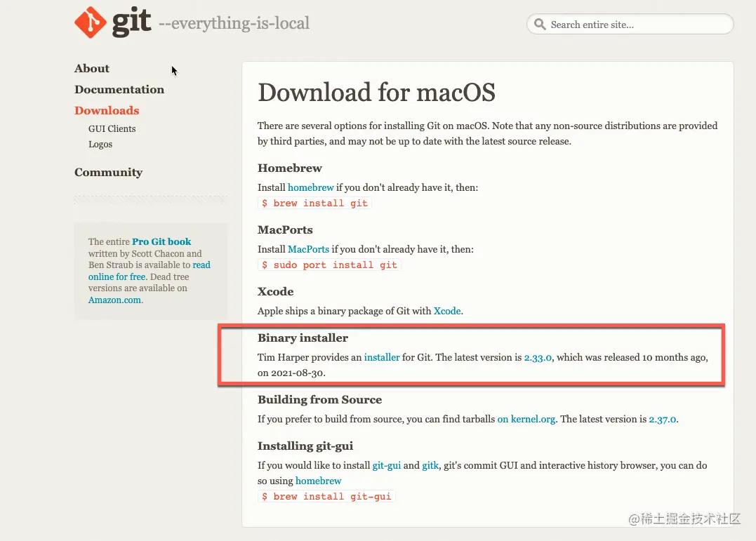The height and width of the screenshot is (541, 756).
Task: Click the "git" wordmark text
Action: 132,22
